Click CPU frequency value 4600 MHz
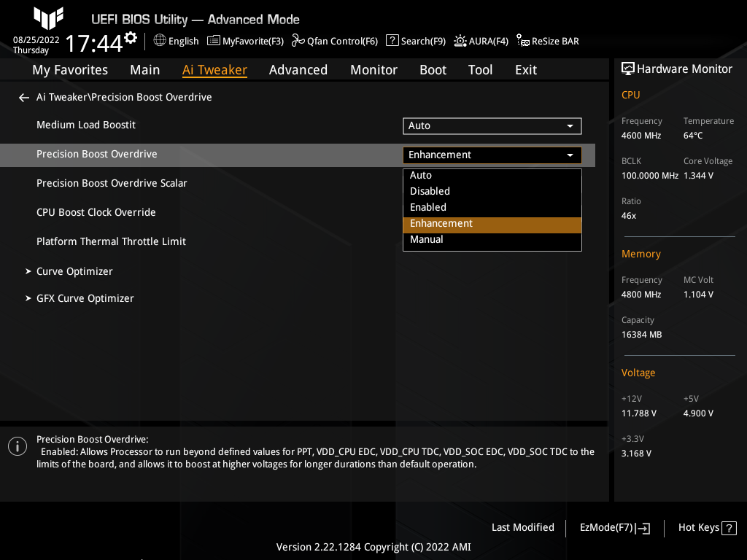 [640, 135]
